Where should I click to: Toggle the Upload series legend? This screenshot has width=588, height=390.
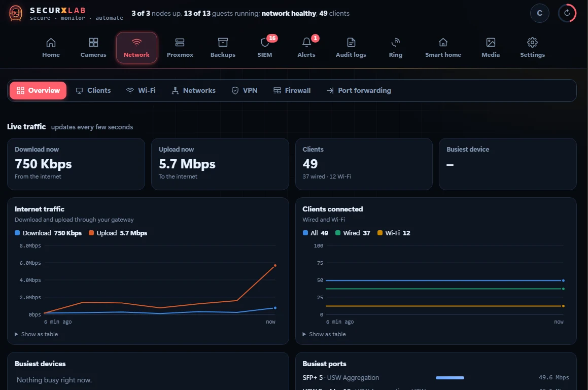pyautogui.click(x=118, y=233)
